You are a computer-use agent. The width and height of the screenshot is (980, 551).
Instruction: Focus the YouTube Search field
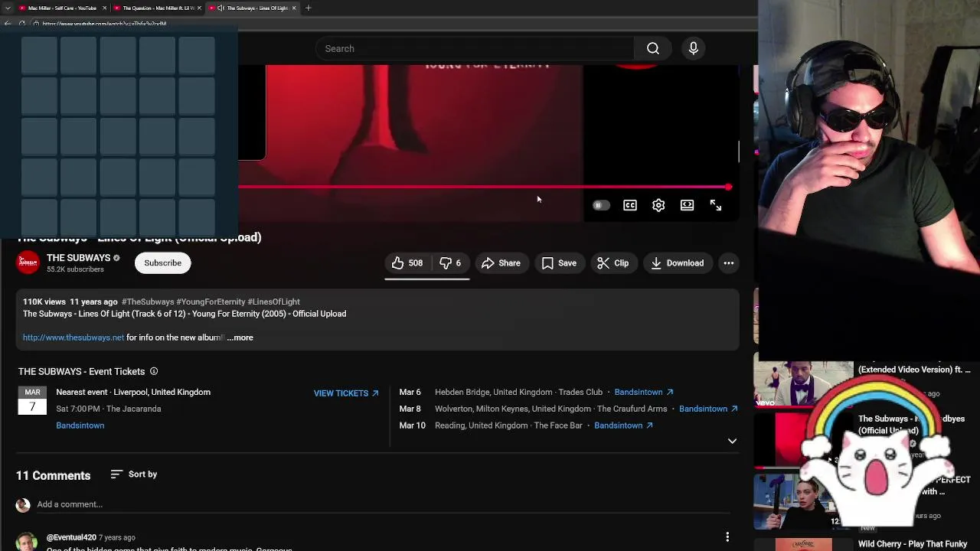pyautogui.click(x=474, y=48)
